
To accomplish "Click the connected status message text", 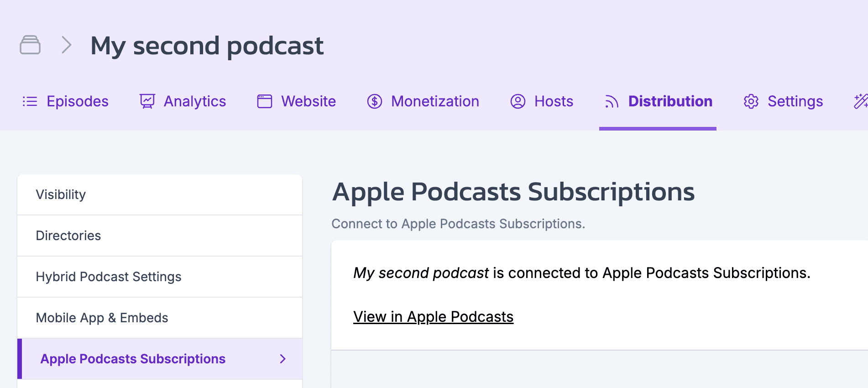I will click(582, 273).
